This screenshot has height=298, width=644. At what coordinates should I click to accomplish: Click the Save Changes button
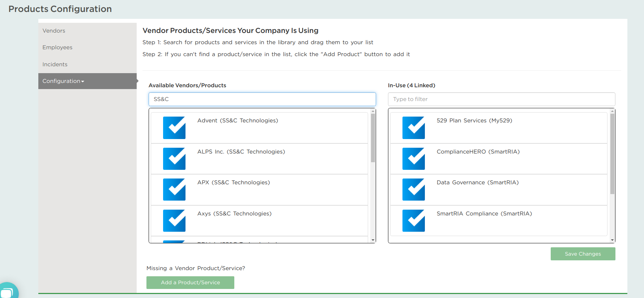coord(583,254)
